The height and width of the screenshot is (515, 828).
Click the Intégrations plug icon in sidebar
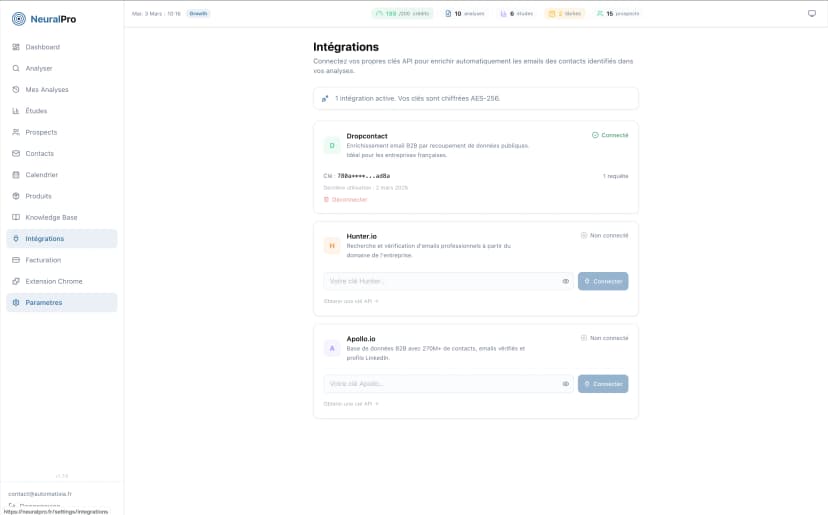pyautogui.click(x=16, y=239)
